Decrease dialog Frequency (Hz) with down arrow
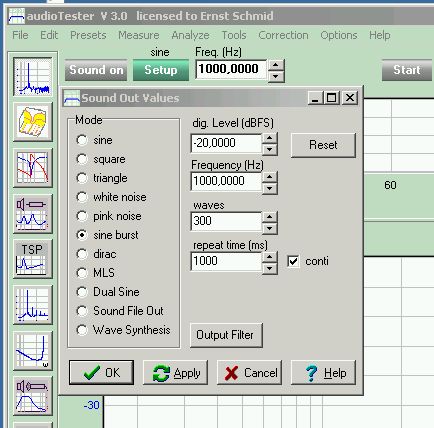The width and height of the screenshot is (434, 428). click(270, 189)
